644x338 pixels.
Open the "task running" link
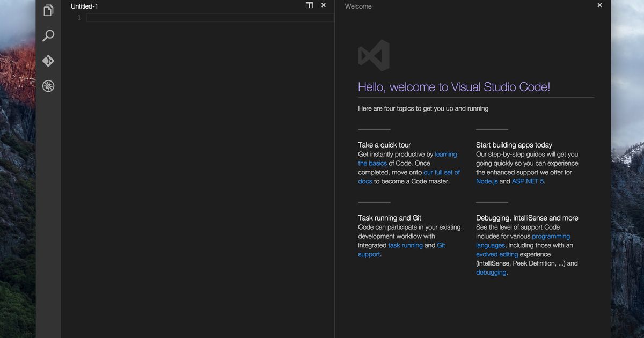pos(405,246)
